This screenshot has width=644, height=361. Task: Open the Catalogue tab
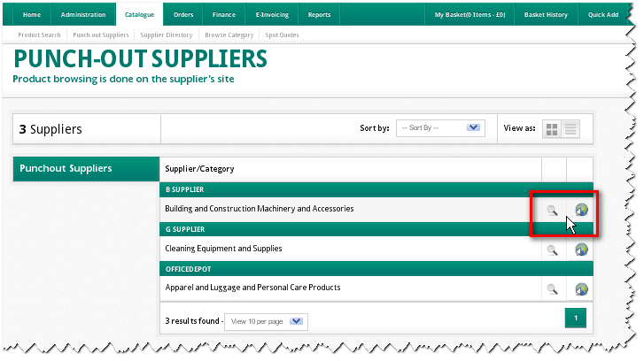tap(139, 15)
